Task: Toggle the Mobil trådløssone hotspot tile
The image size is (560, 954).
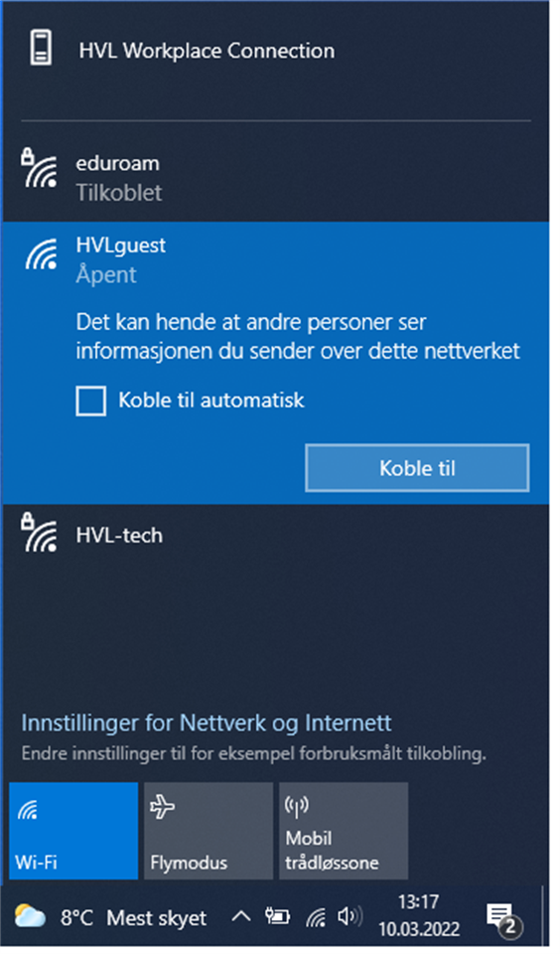Action: [344, 831]
